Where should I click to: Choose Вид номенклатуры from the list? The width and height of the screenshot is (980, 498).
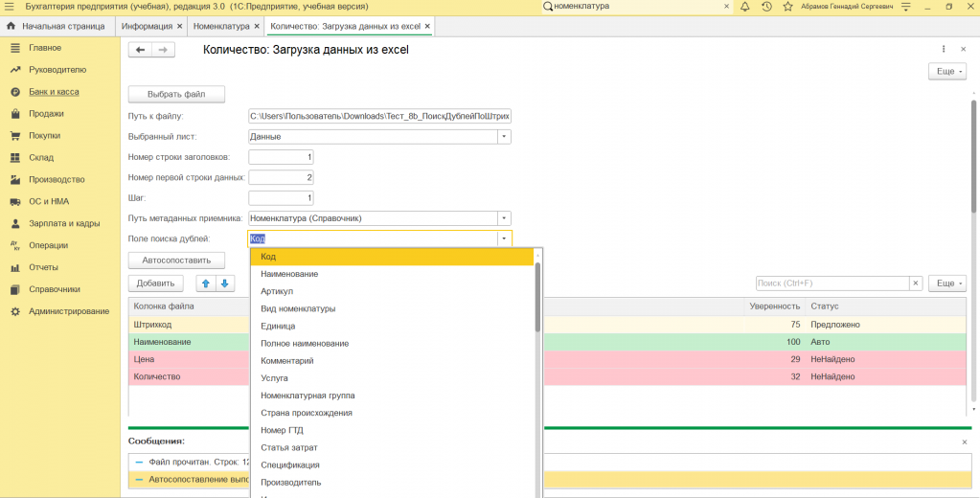(392, 309)
